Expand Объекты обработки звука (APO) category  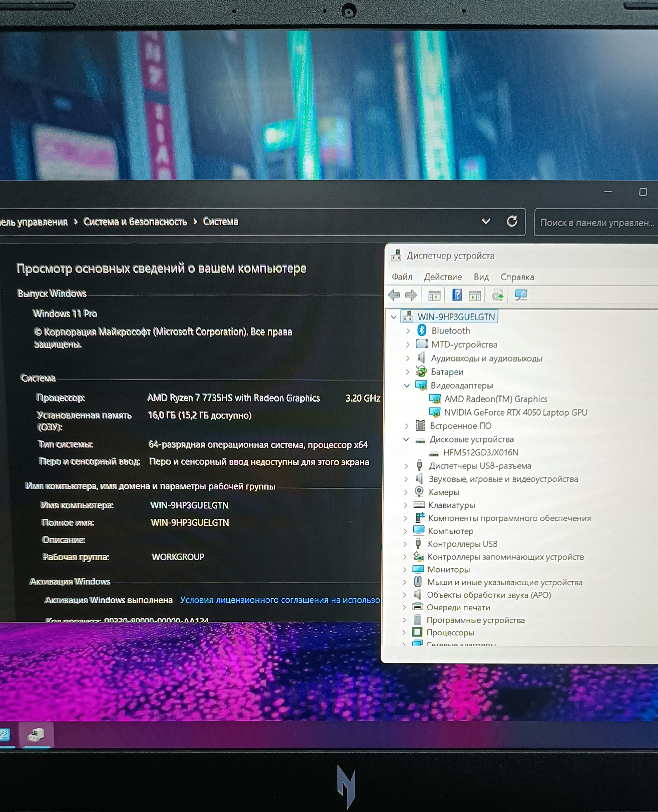click(x=404, y=595)
